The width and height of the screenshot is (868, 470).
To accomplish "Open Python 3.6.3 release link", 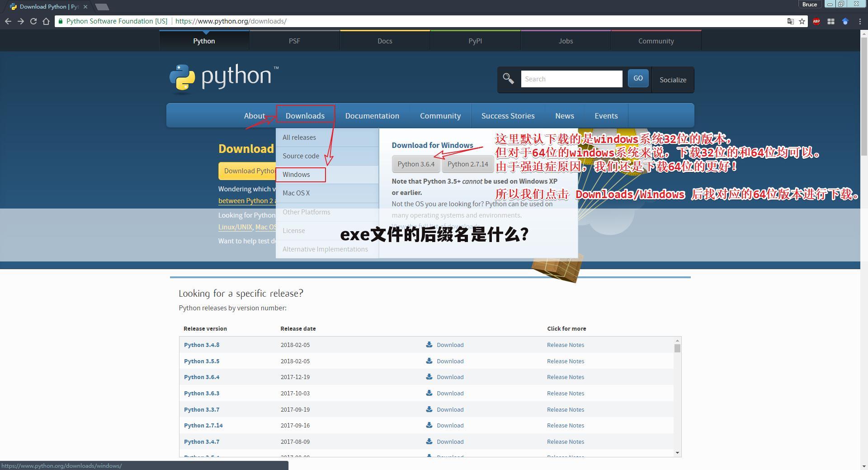I will tap(202, 393).
